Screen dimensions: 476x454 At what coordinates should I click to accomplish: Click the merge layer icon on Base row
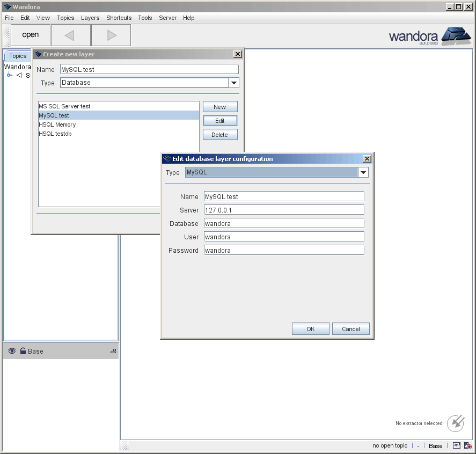point(113,351)
